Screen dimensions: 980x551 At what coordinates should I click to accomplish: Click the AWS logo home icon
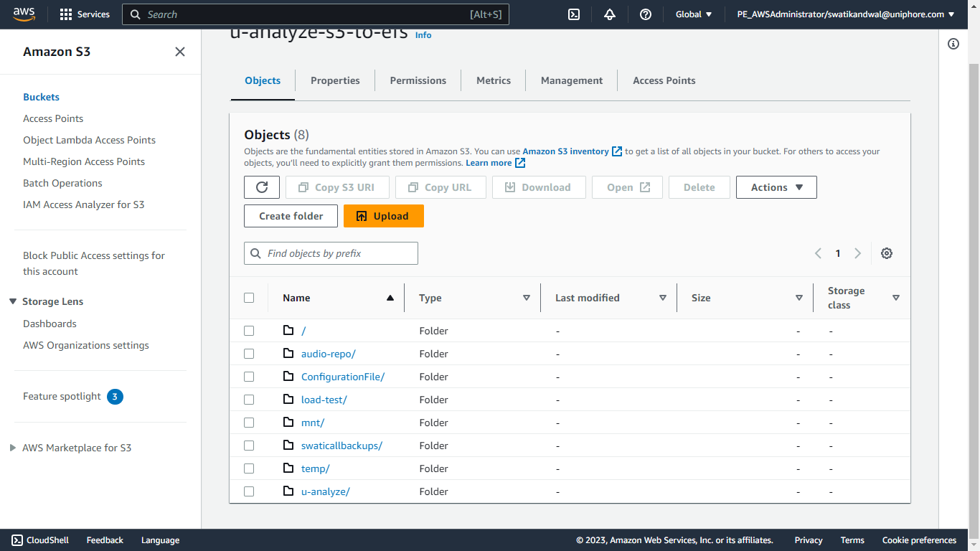click(x=24, y=14)
